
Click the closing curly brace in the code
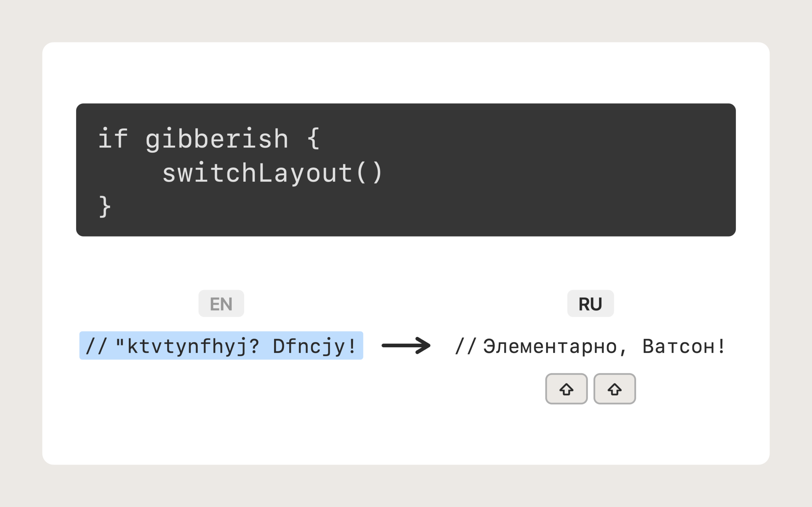coord(105,207)
